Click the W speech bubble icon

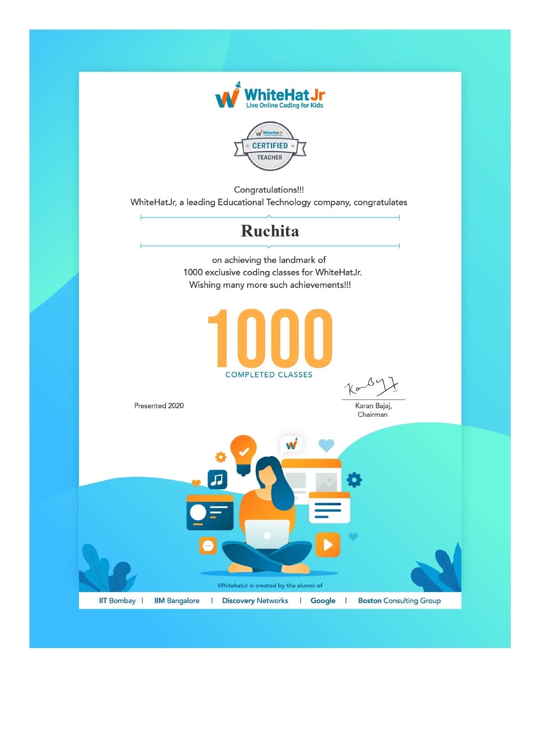(291, 444)
